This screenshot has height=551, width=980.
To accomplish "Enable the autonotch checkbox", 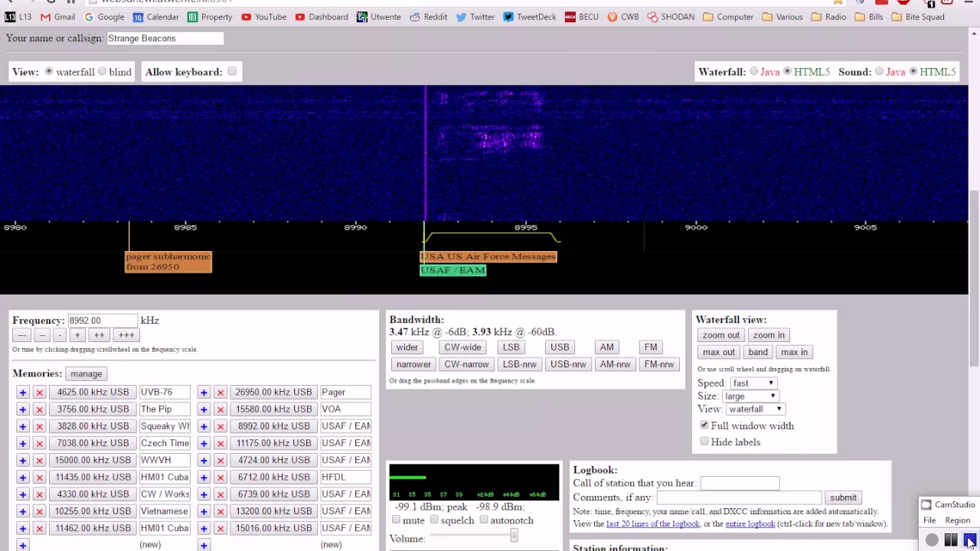I will (x=484, y=520).
